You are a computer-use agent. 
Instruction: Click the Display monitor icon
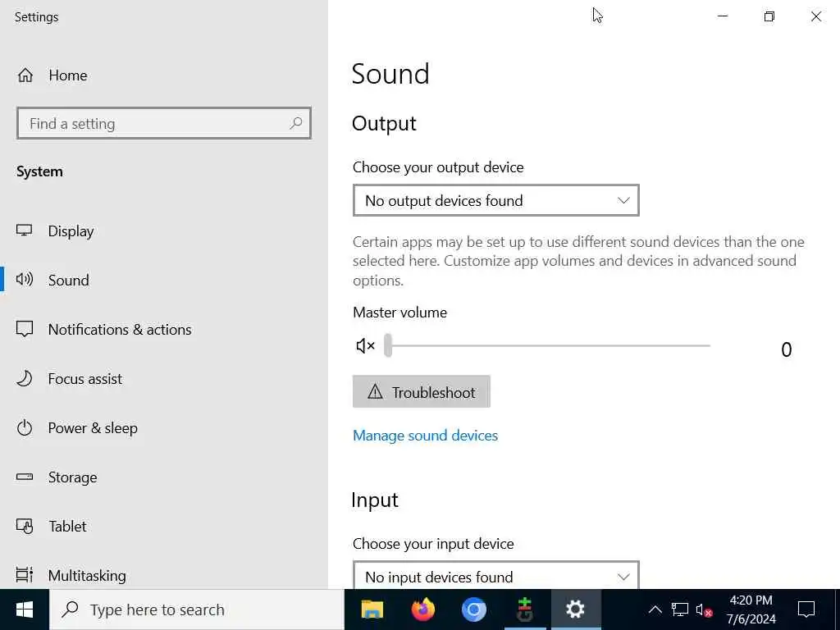pyautogui.click(x=24, y=231)
